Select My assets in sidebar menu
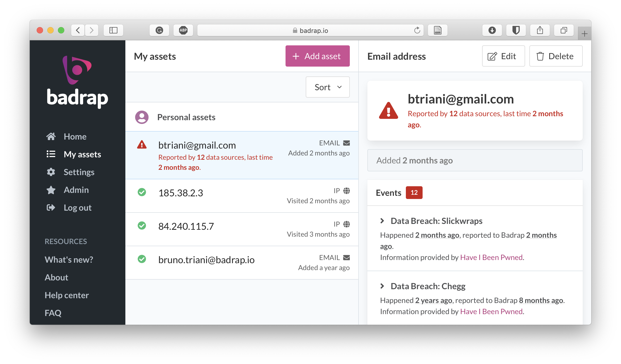 tap(82, 154)
